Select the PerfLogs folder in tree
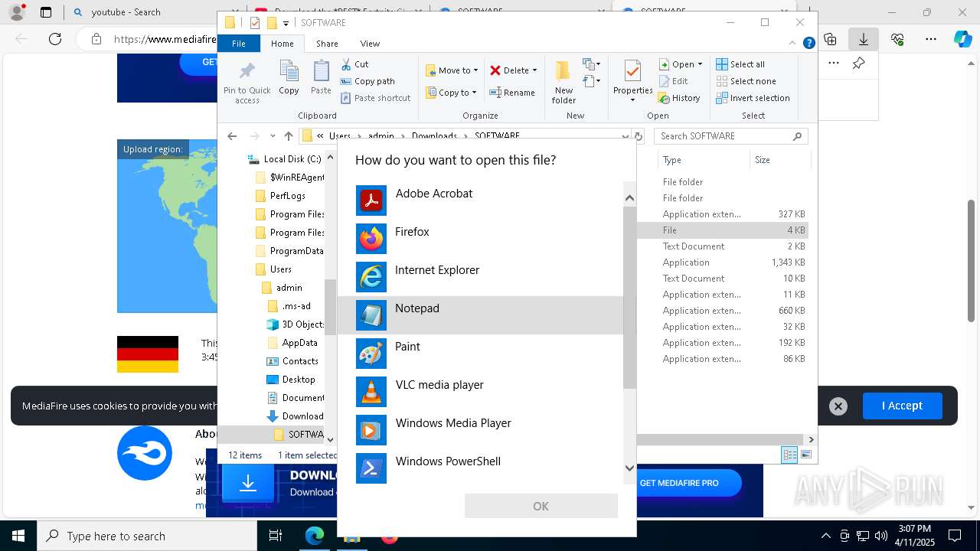Screen dimensions: 980x551 click(x=279, y=196)
